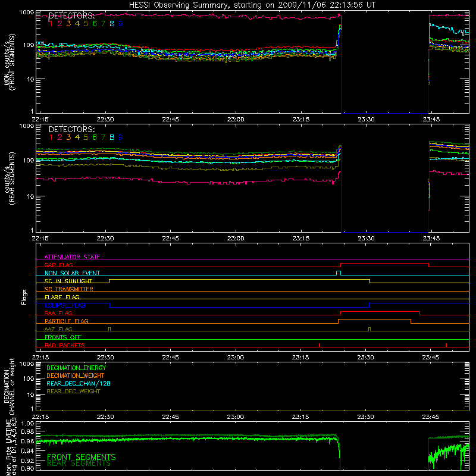The image size is (476, 476).
Task: Select dark green detector 7 in rear segments legend
Action: pos(103,137)
